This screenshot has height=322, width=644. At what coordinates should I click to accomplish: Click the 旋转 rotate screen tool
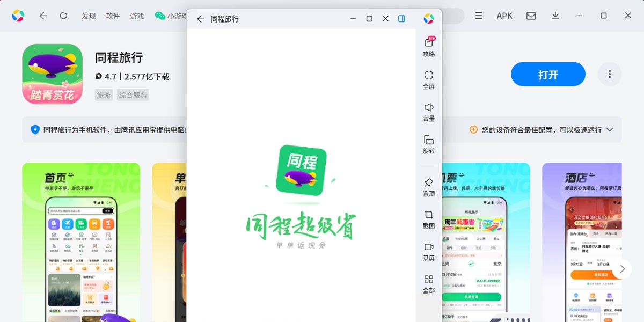429,144
